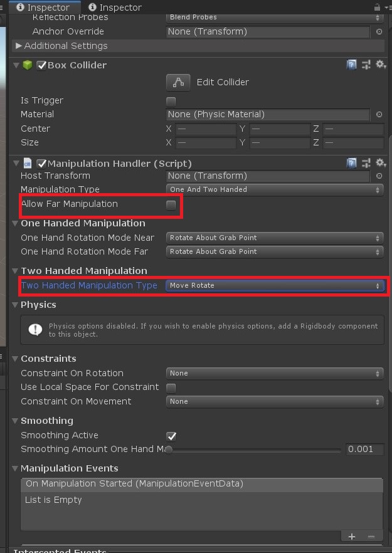
Task: Adjust Smoothing Amount One Hand slider handle
Action: (x=169, y=450)
